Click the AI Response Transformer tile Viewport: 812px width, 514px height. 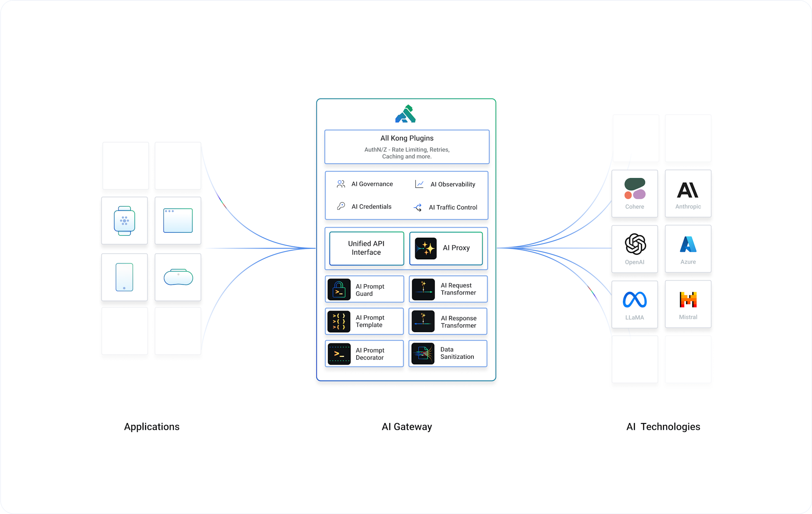coord(448,321)
